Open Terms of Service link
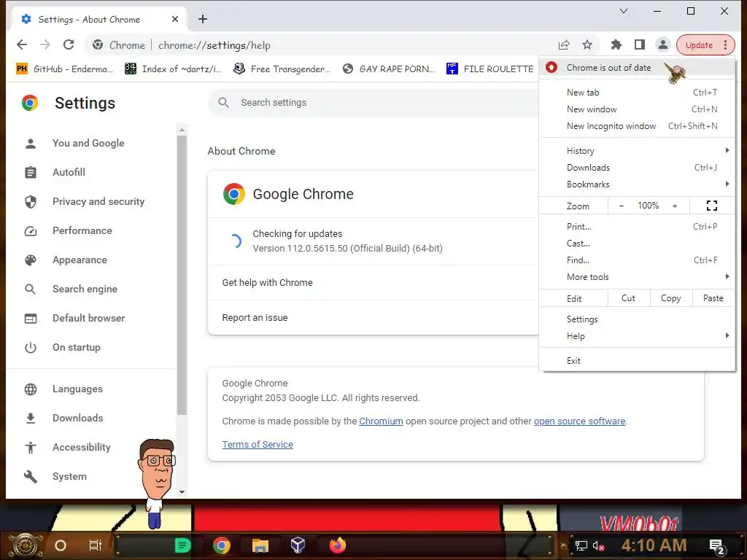Viewport: 747px width, 560px height. [x=258, y=444]
